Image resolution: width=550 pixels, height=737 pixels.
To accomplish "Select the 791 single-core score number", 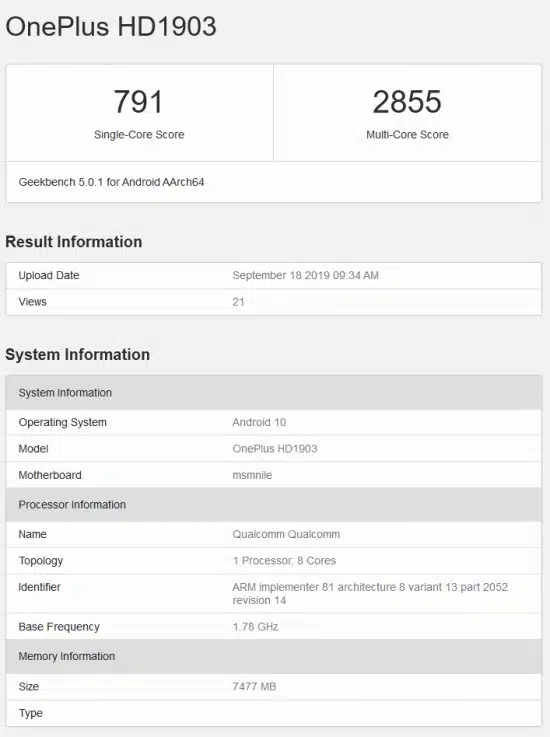I will click(138, 102).
